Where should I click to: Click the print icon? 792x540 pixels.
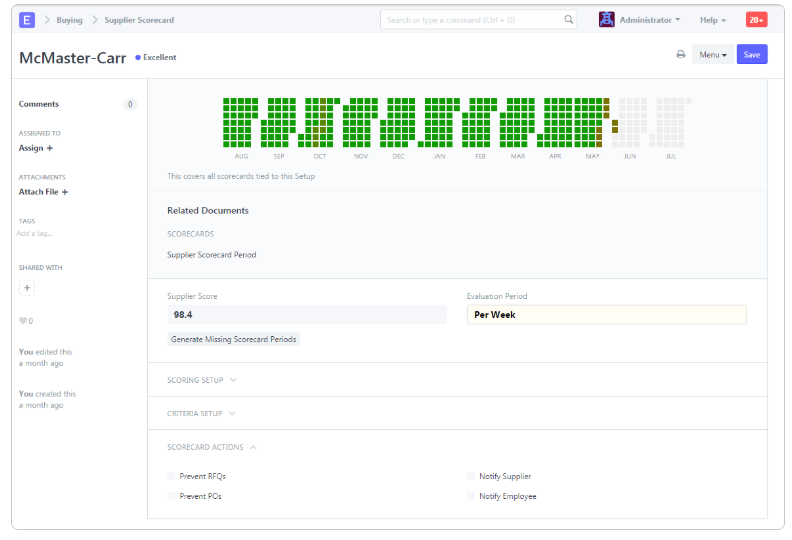click(681, 55)
